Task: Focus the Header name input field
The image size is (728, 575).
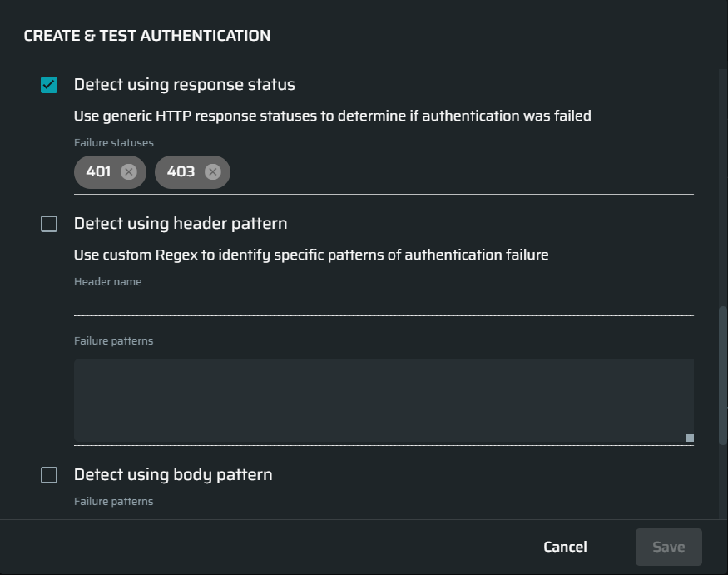Action: tap(384, 304)
